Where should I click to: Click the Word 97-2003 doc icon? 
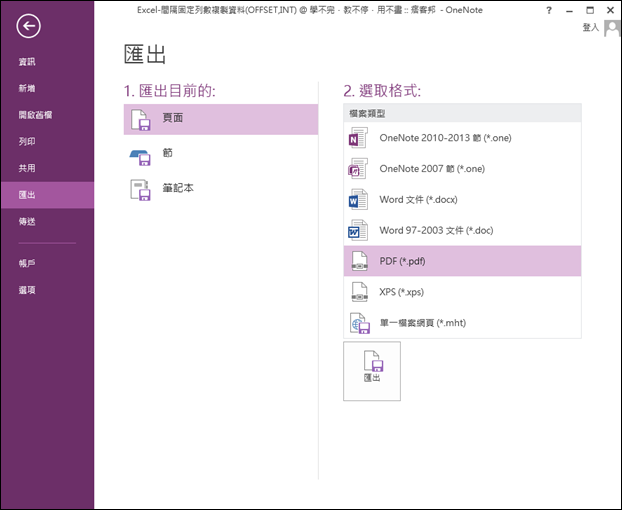tap(358, 230)
